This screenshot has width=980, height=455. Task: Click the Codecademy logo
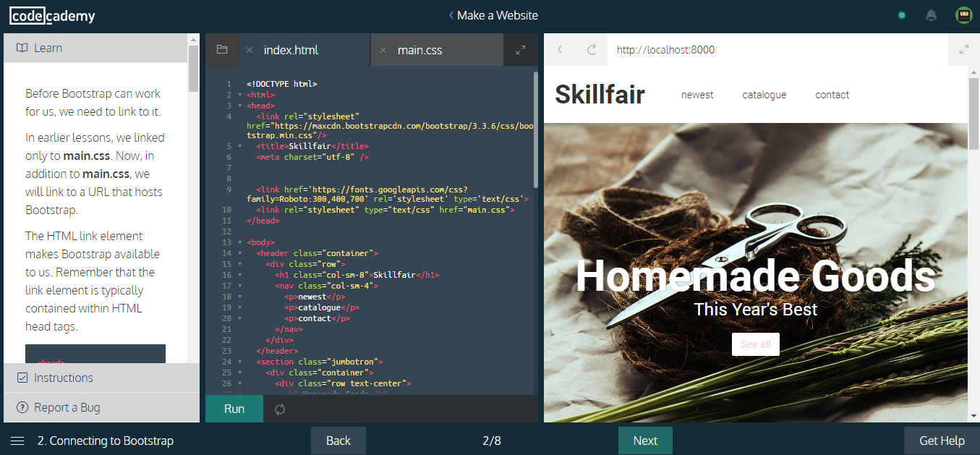52,15
